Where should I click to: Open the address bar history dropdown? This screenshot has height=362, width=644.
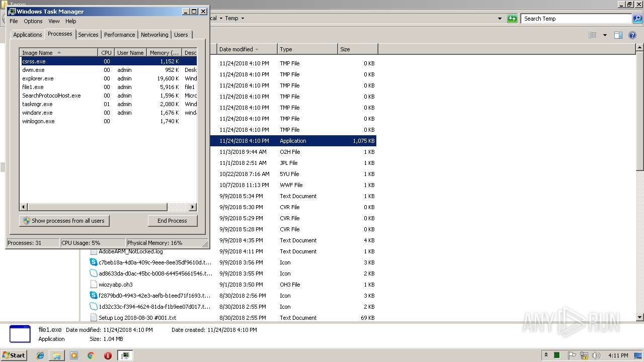pos(500,19)
